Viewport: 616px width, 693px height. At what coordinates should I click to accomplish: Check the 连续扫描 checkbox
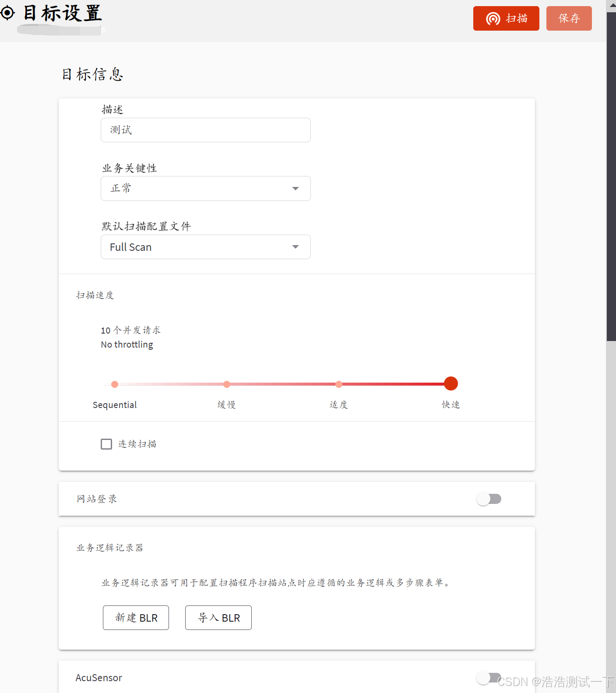point(106,444)
